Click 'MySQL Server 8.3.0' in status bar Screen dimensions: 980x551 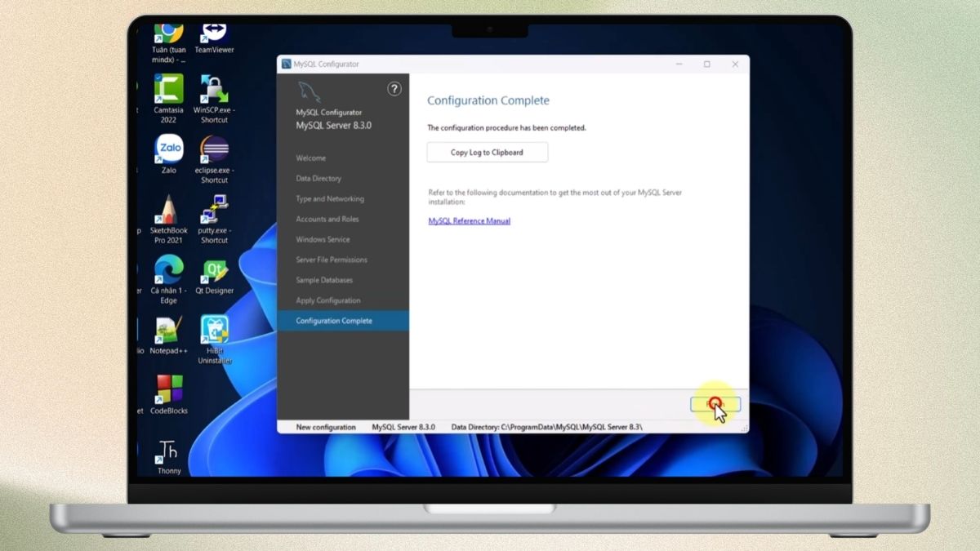pos(403,427)
